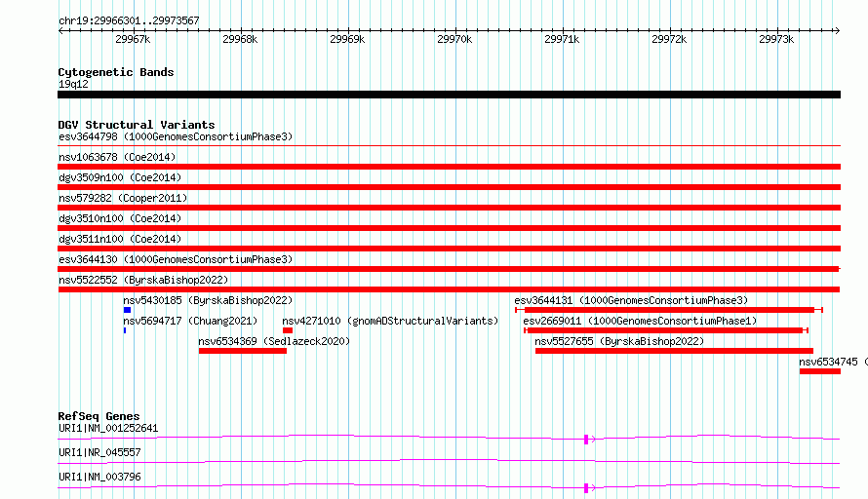The image size is (868, 499).
Task: Click the 29972k ruler tick label
Action: pyautogui.click(x=669, y=39)
